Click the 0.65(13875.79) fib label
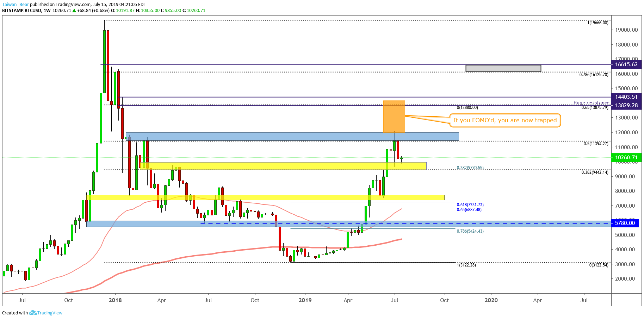Image resolution: width=644 pixels, height=319 pixels. click(595, 108)
